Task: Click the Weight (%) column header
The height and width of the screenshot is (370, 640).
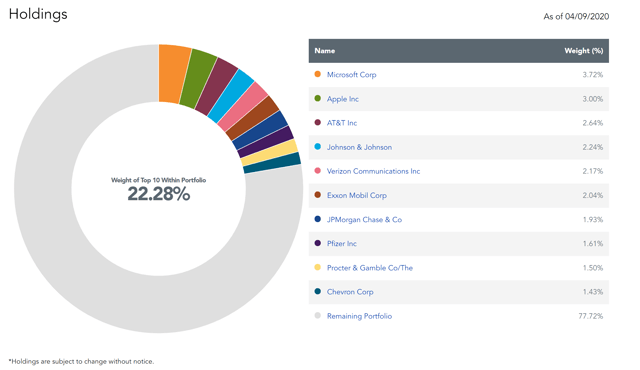Action: click(584, 51)
